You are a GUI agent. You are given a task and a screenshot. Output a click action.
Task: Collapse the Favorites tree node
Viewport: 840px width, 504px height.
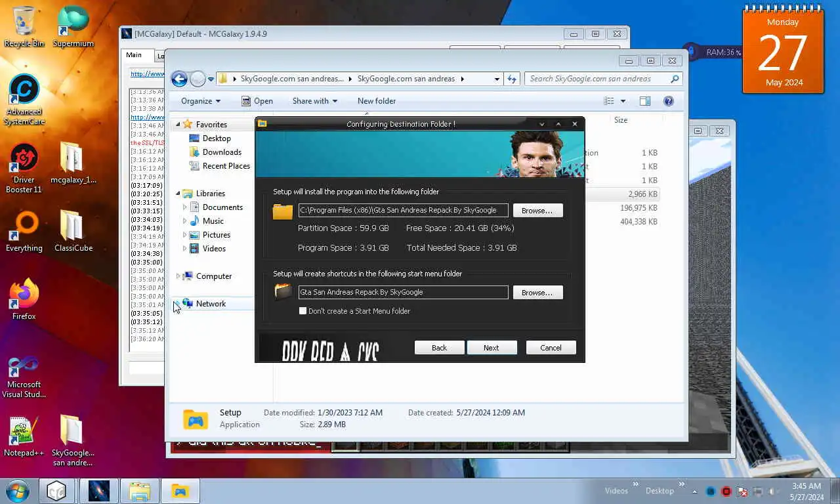178,125
